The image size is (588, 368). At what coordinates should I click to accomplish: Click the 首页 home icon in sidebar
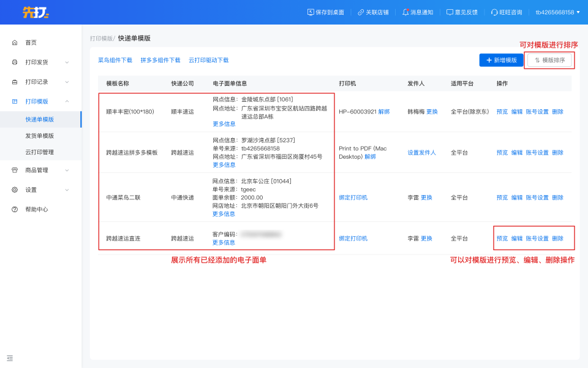pyautogui.click(x=15, y=43)
